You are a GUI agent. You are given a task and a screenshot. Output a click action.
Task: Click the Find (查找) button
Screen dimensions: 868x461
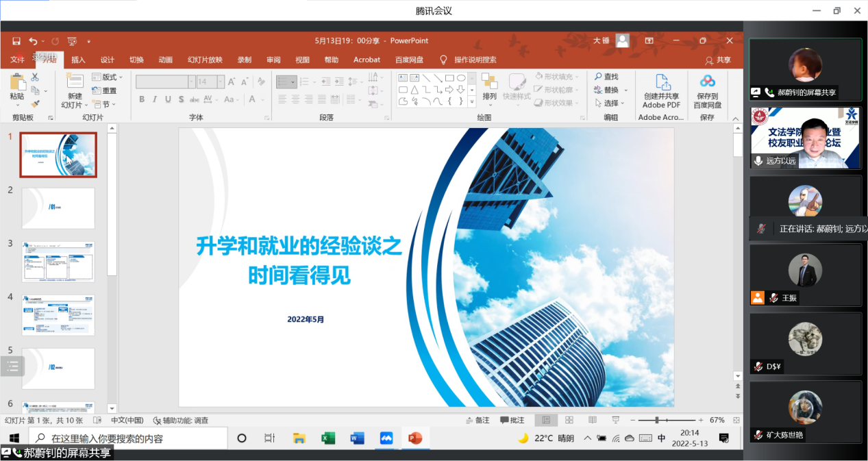(x=606, y=77)
